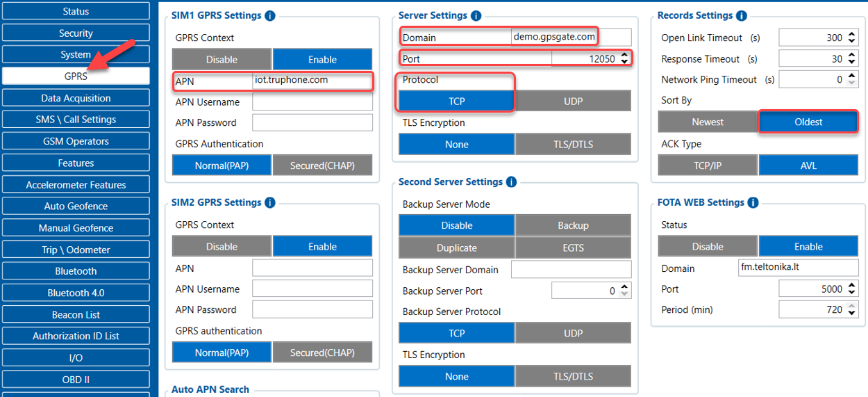The height and width of the screenshot is (397, 868).
Task: Open the I/O section
Action: click(x=76, y=357)
